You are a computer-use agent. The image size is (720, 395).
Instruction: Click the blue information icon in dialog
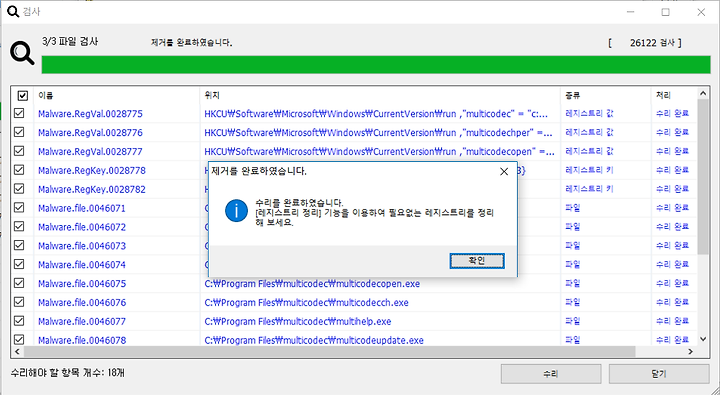tap(236, 211)
